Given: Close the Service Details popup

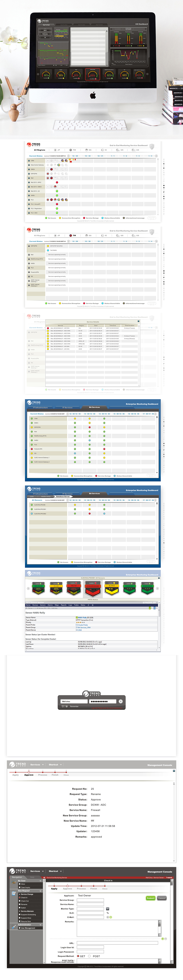Looking at the screenshot, I should (x=138, y=322).
